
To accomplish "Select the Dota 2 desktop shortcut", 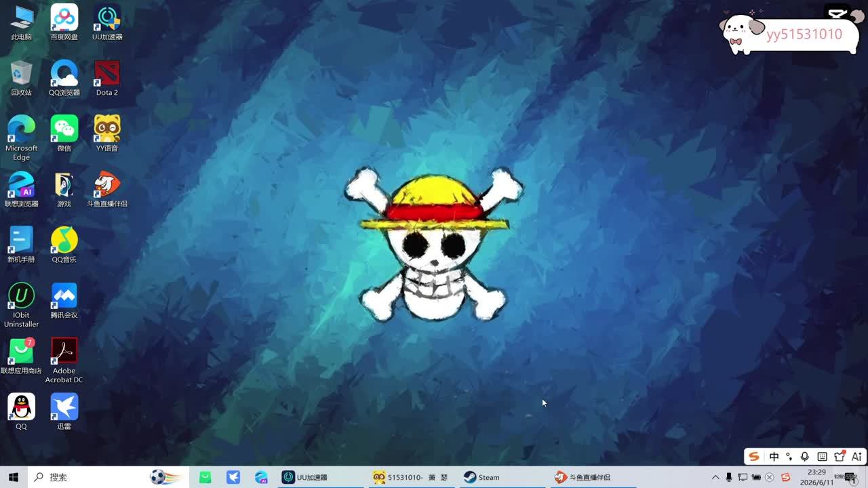I will (107, 78).
